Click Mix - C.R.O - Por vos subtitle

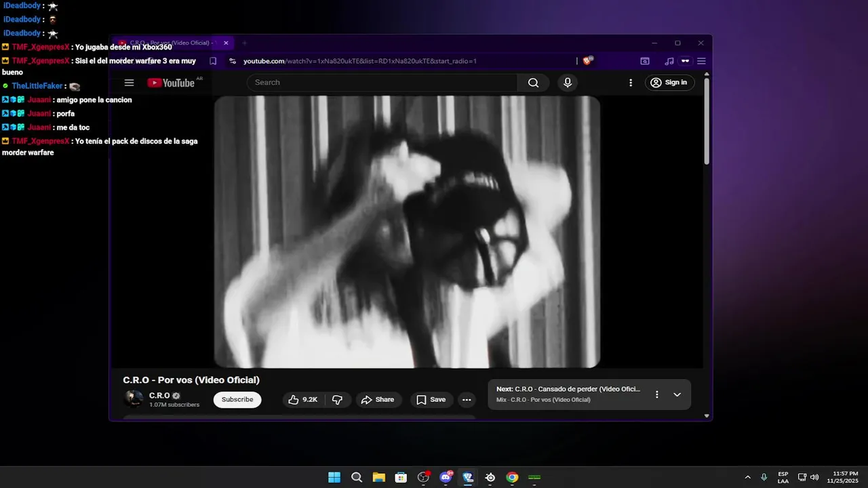(x=543, y=400)
